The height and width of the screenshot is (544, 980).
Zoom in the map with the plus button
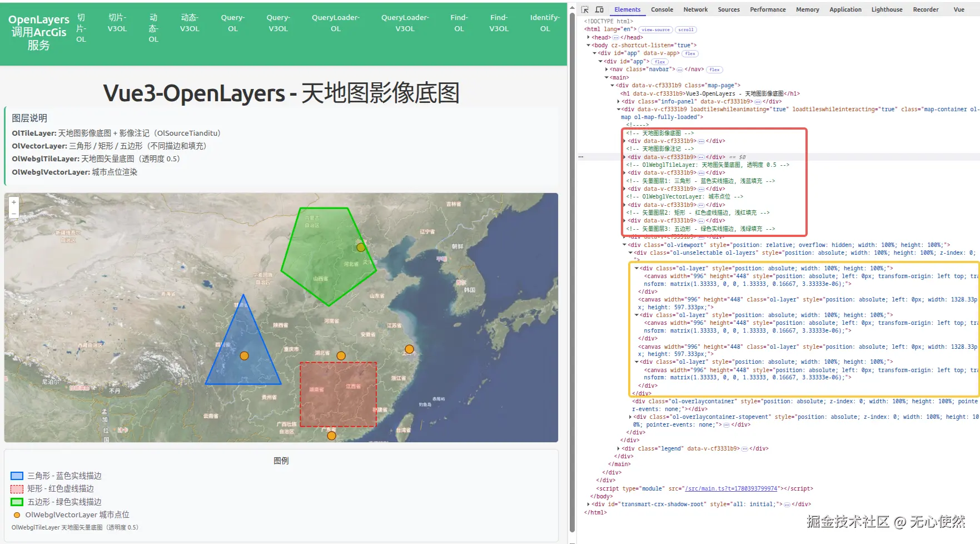point(14,202)
